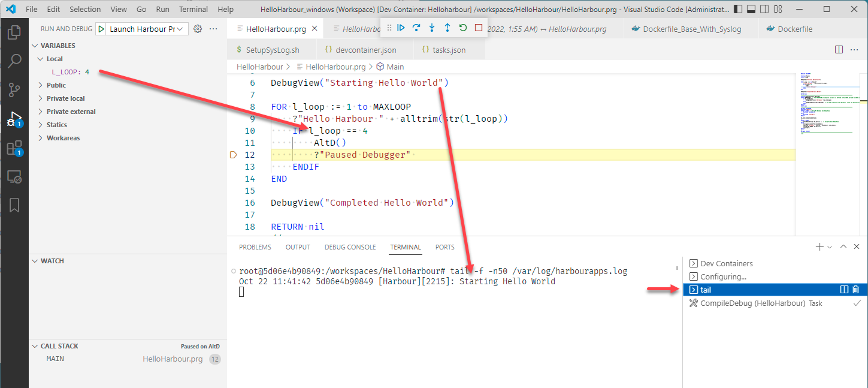Open the Source Control view
Image resolution: width=868 pixels, height=388 pixels.
tap(14, 90)
